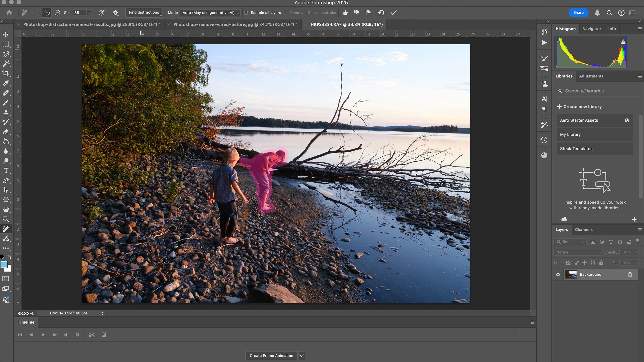The height and width of the screenshot is (362, 644).
Task: Click the Create Frame Animation button
Action: (x=271, y=355)
